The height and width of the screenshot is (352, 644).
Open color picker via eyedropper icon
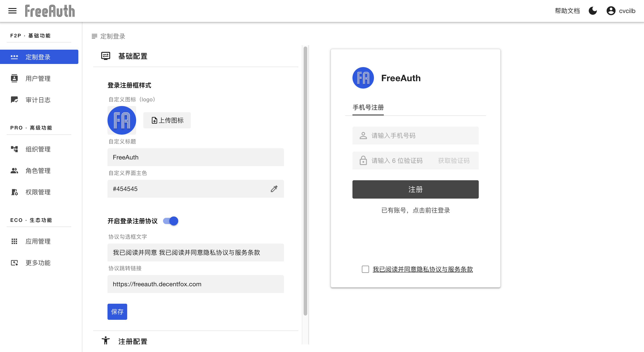274,189
